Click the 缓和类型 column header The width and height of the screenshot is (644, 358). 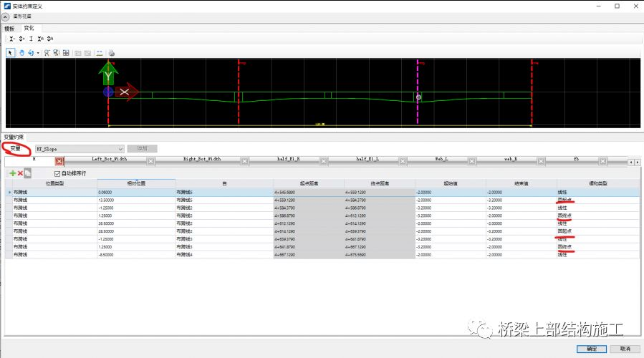click(x=598, y=183)
